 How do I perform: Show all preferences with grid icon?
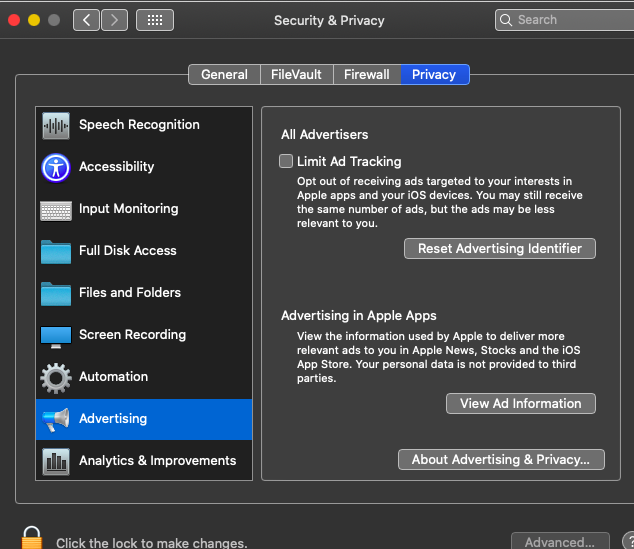(x=155, y=20)
